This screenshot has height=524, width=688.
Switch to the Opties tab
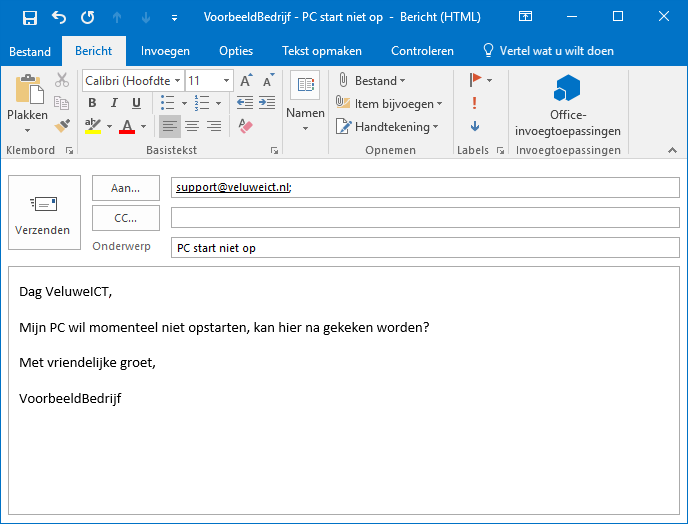(x=236, y=51)
